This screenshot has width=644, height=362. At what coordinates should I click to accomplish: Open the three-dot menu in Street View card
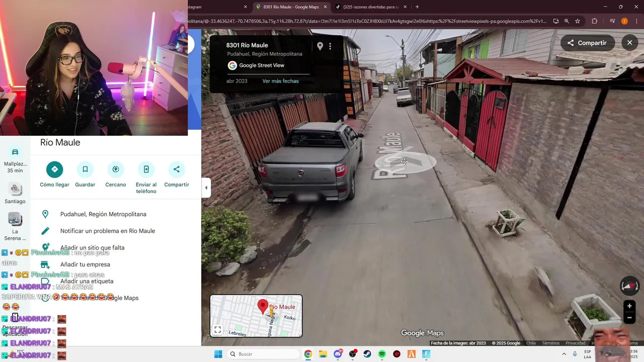[x=330, y=46]
